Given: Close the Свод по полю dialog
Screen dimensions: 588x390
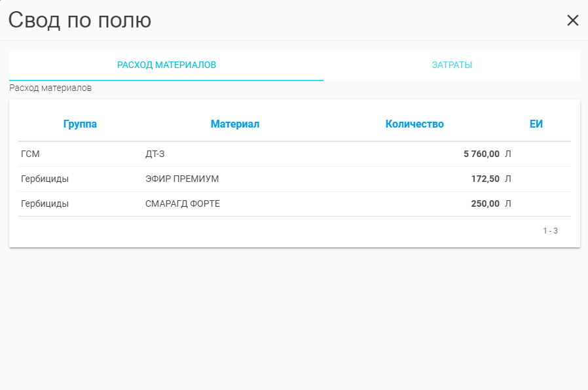Looking at the screenshot, I should coord(572,20).
